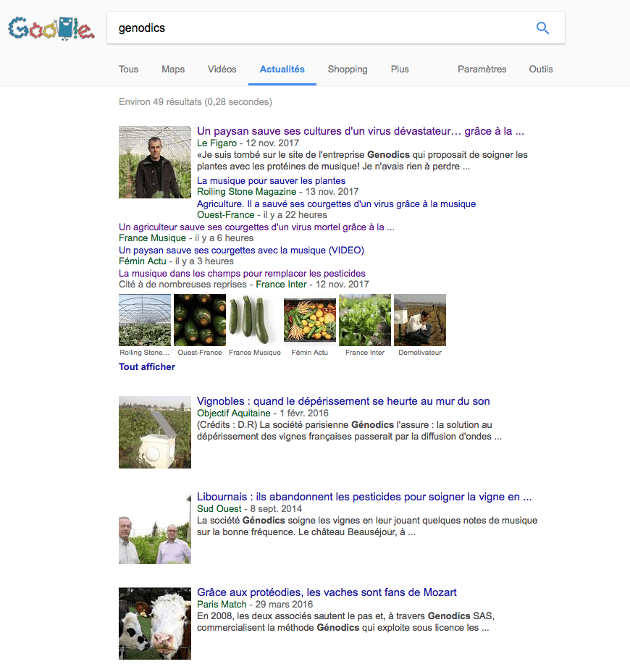Click the 'Demotivateur' caption under the image
Screen dimensions: 630x672
point(420,352)
